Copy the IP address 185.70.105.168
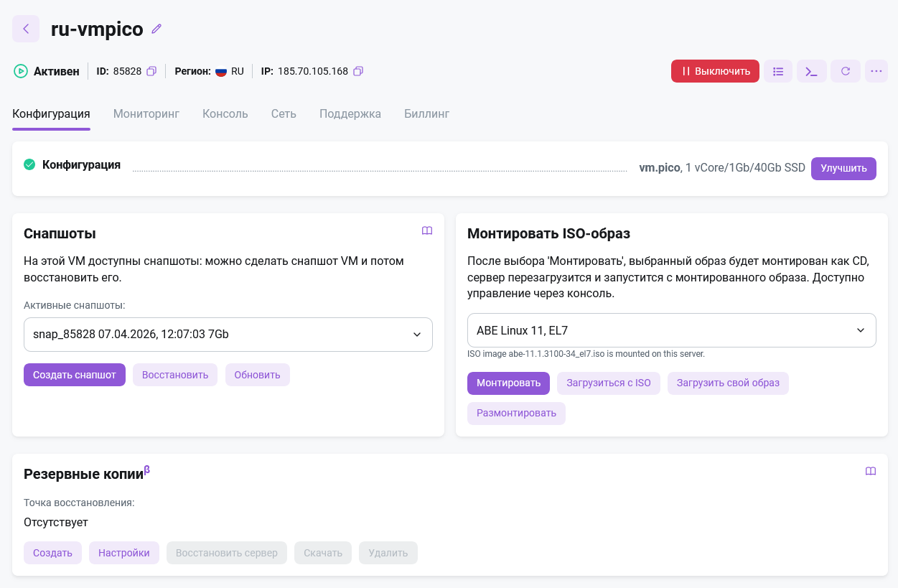The height and width of the screenshot is (588, 898). pos(358,71)
